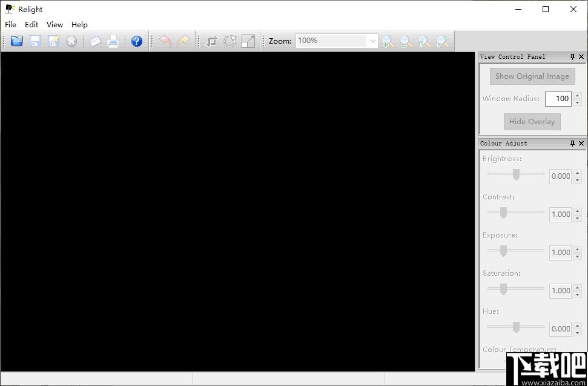Image resolution: width=588 pixels, height=386 pixels.
Task: Decrease Contrast with the down stepper arrow
Action: coord(578,218)
